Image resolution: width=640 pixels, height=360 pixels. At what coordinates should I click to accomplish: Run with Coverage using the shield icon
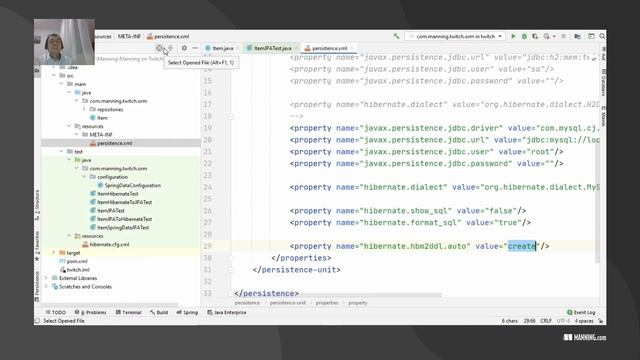pos(535,36)
